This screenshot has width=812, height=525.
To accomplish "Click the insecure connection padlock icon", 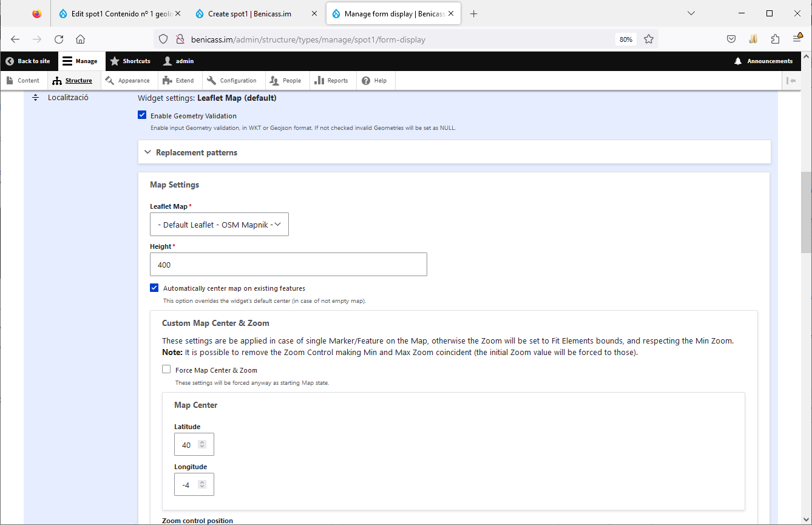I will [180, 39].
